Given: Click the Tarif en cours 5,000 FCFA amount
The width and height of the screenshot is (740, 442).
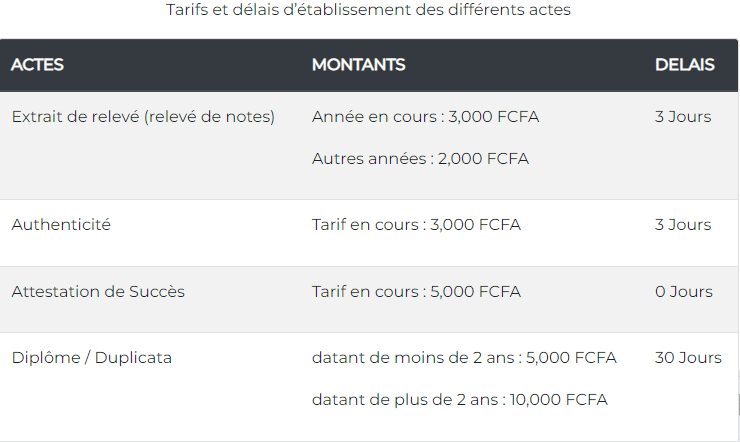Looking at the screenshot, I should pyautogui.click(x=416, y=292).
